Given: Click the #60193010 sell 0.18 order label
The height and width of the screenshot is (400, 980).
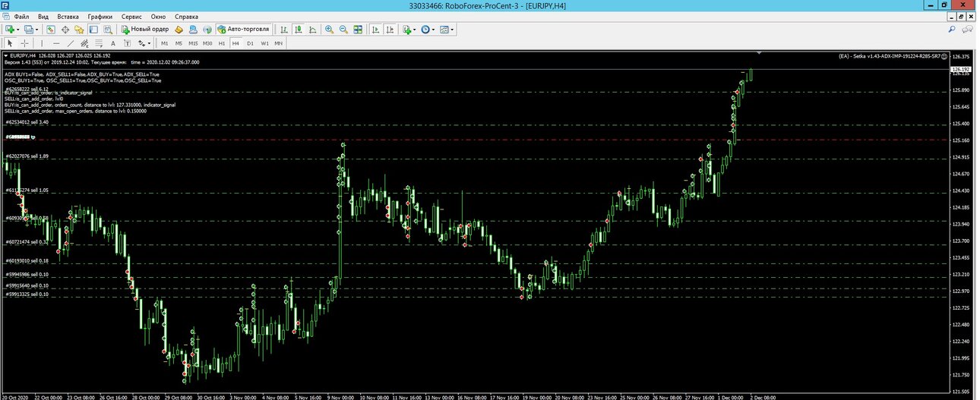Looking at the screenshot, I should coord(27,260).
